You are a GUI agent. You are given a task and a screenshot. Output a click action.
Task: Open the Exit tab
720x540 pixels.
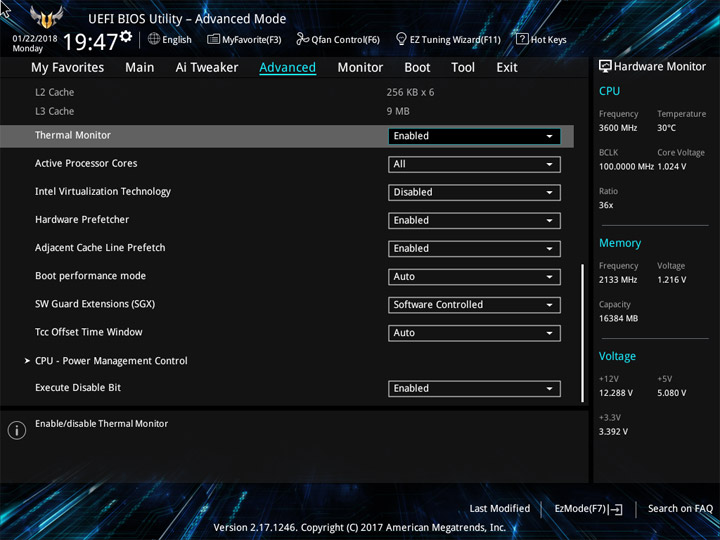coord(507,68)
